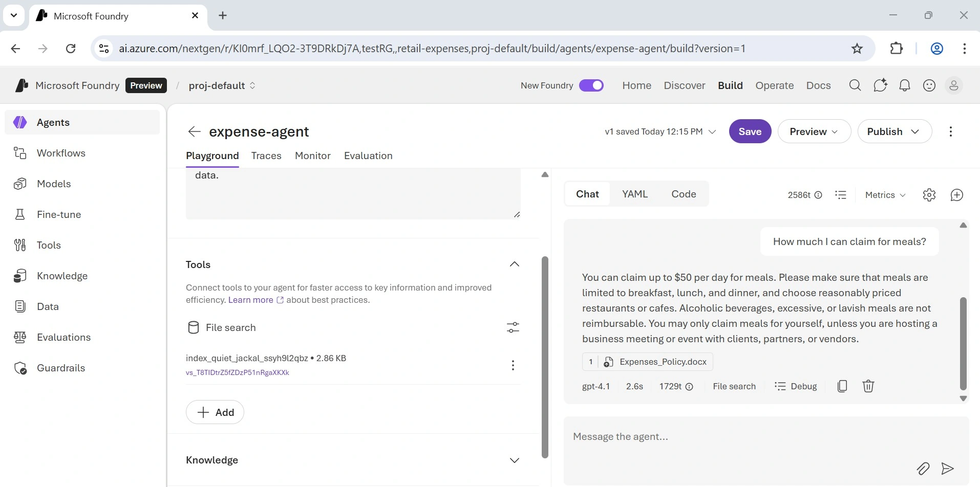Open the Preview dropdown button
This screenshot has width=980, height=487.
coord(814,131)
